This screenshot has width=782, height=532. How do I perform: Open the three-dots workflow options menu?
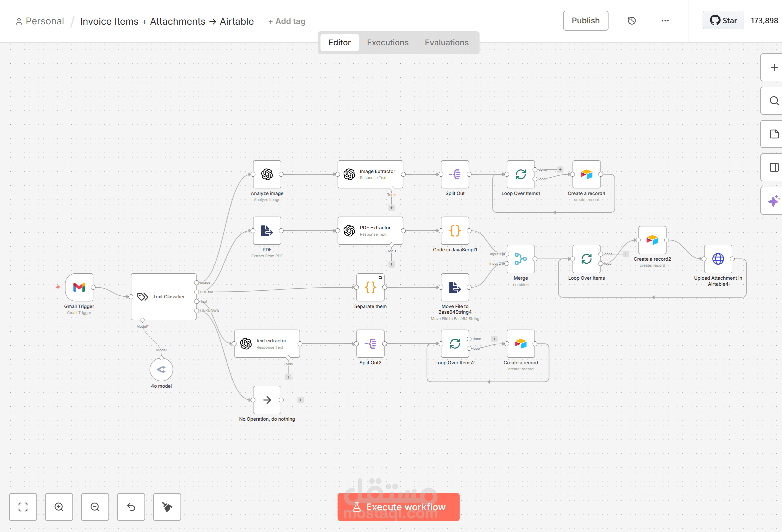click(x=665, y=21)
